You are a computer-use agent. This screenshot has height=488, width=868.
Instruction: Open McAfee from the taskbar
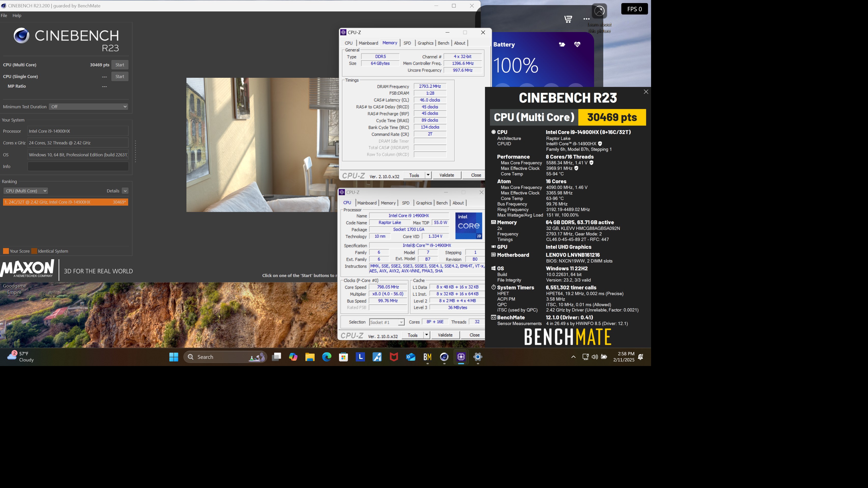(394, 357)
